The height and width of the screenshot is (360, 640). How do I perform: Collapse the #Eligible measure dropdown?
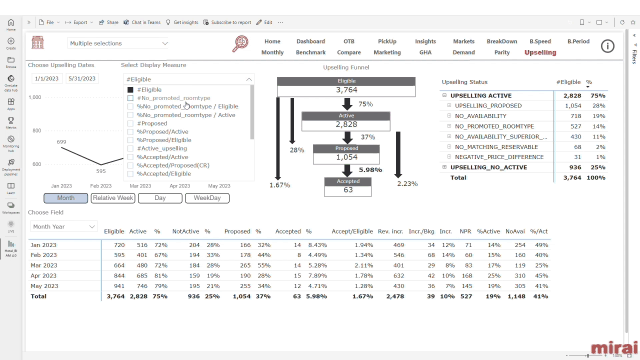pyautogui.click(x=249, y=79)
